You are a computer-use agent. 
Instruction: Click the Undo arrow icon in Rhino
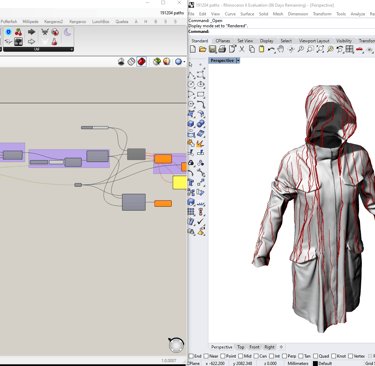271,49
